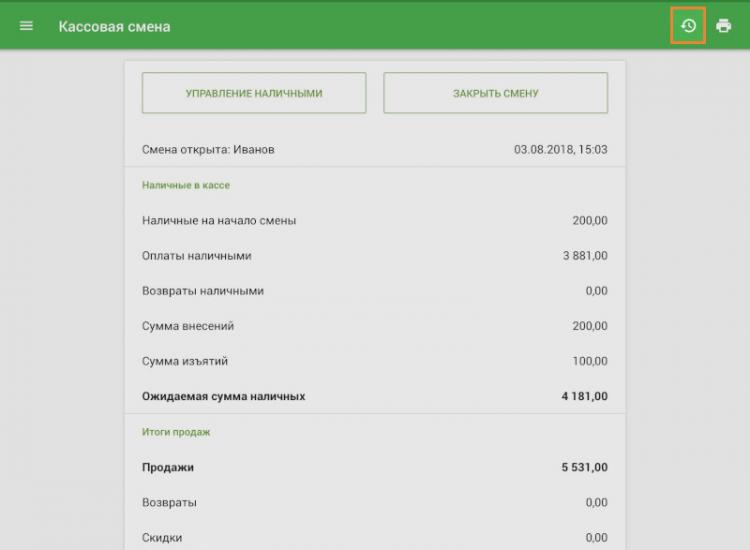The height and width of the screenshot is (550, 750).
Task: Click the Итоги продаж section header
Action: [176, 432]
